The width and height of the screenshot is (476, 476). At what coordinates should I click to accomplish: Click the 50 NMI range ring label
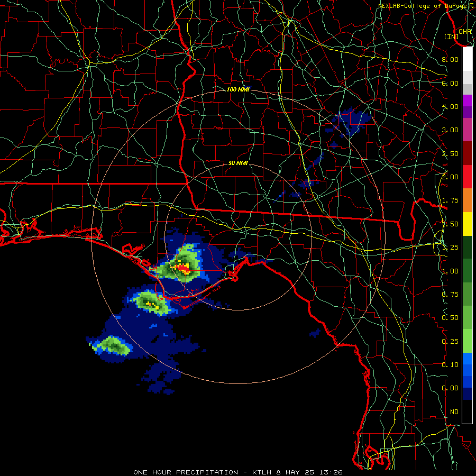[x=238, y=163]
